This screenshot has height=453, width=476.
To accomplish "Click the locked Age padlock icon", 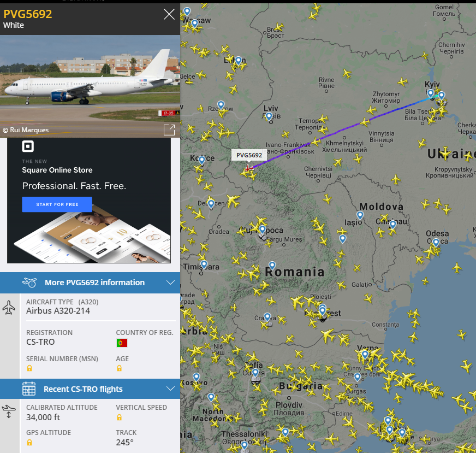I will click(120, 368).
